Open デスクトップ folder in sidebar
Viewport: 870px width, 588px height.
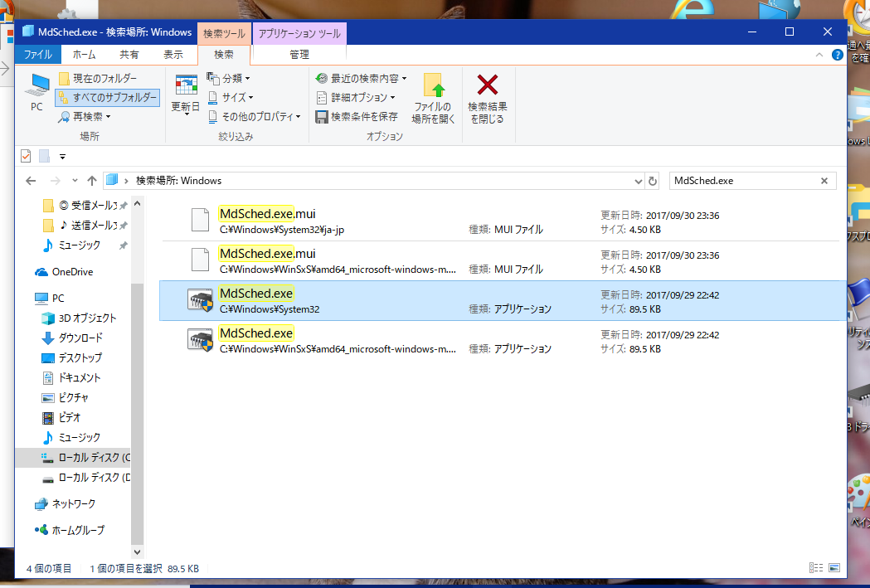(72, 358)
